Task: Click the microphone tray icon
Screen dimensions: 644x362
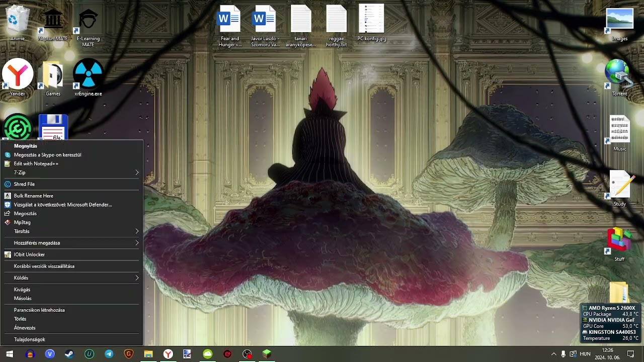Action: 563,354
